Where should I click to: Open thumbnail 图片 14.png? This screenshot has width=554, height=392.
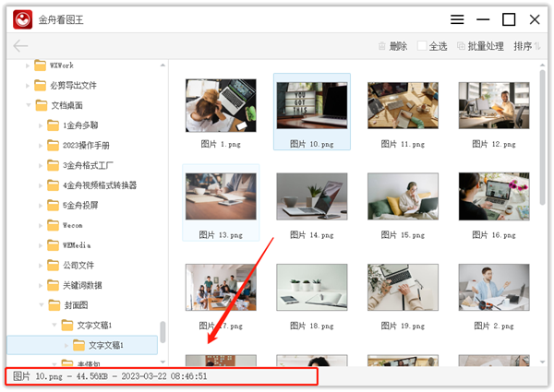click(312, 196)
